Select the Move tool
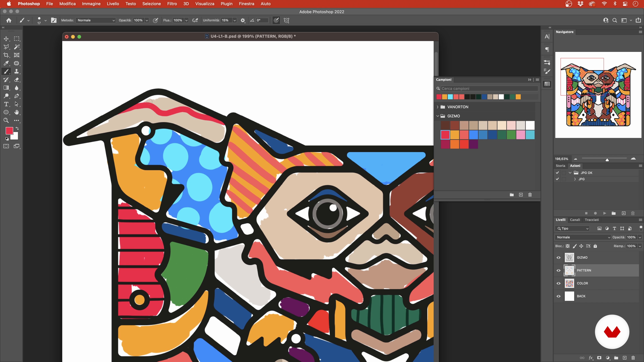This screenshot has height=362, width=644. 6,39
